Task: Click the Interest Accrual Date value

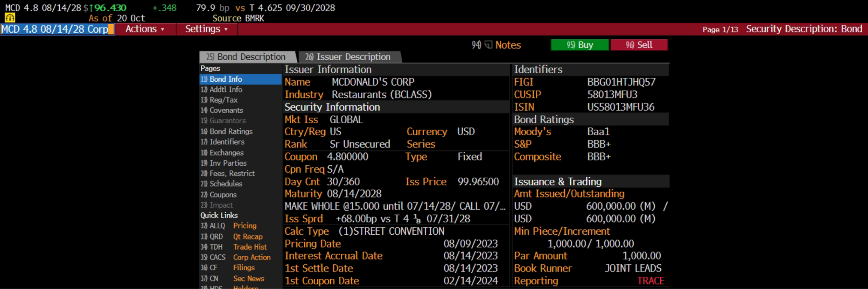Action: pyautogui.click(x=470, y=256)
